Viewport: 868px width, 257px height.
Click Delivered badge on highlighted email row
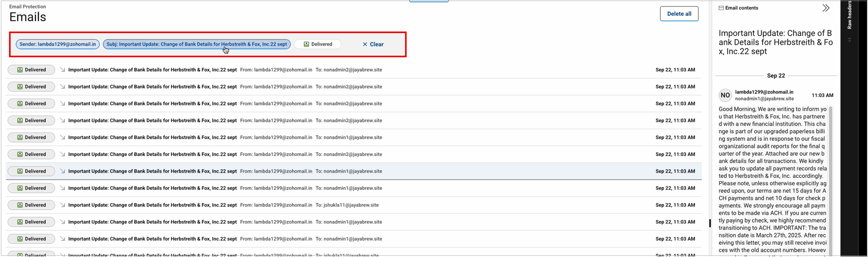(x=31, y=171)
